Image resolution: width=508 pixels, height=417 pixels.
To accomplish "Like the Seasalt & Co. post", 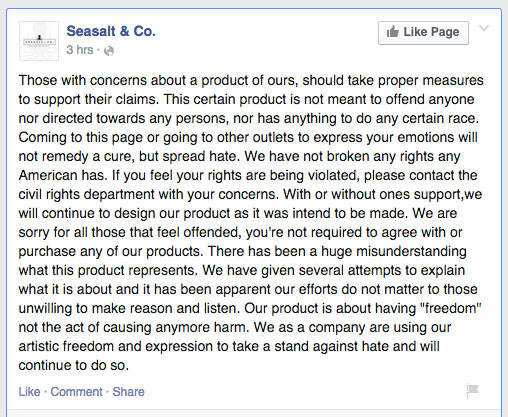I will (x=29, y=392).
